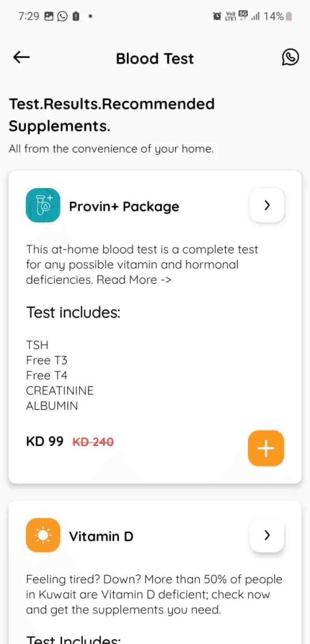This screenshot has width=310, height=644.
Task: Tap the WhatsApp support icon
Action: (290, 57)
